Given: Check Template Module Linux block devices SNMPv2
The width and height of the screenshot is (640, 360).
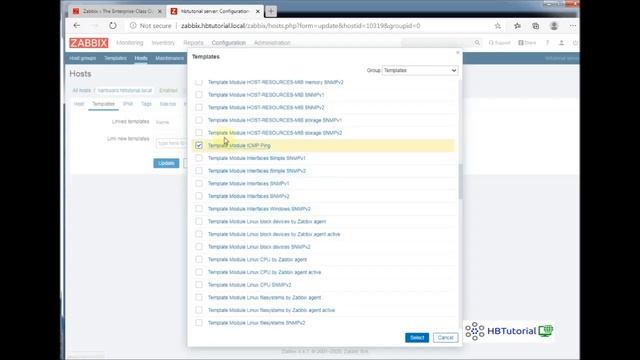Looking at the screenshot, I should click(x=199, y=247).
